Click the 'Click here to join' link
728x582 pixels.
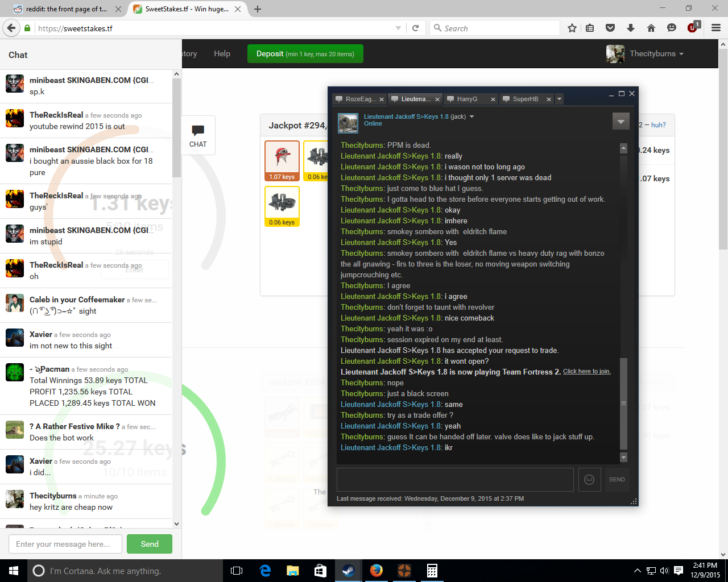tap(586, 371)
